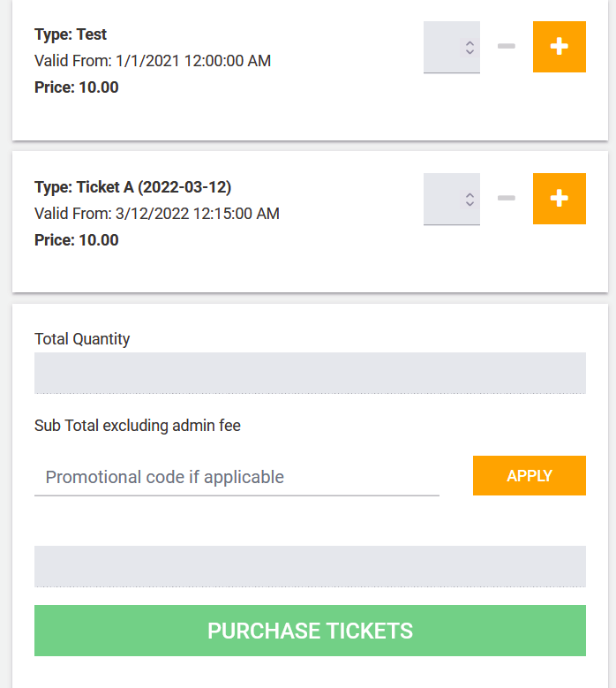The image size is (616, 688).
Task: Click the grey subtotal field above Purchase
Action: (310, 566)
